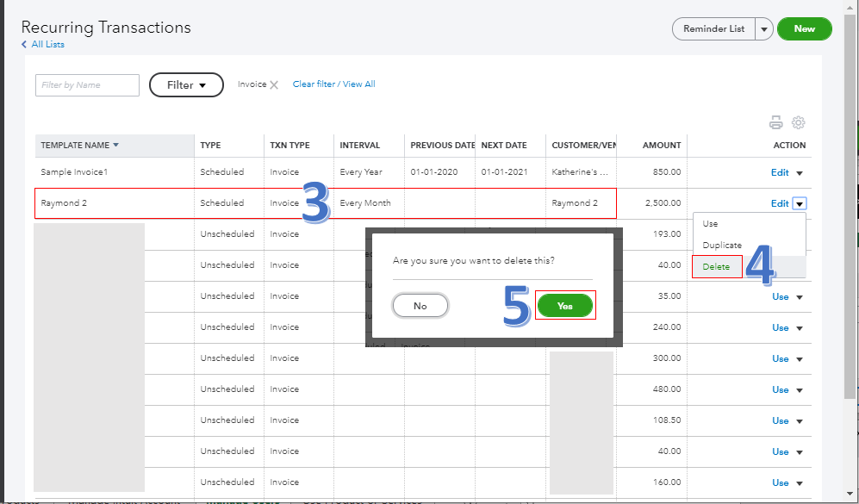Open the Reminder List button
The height and width of the screenshot is (504, 859).
713,29
